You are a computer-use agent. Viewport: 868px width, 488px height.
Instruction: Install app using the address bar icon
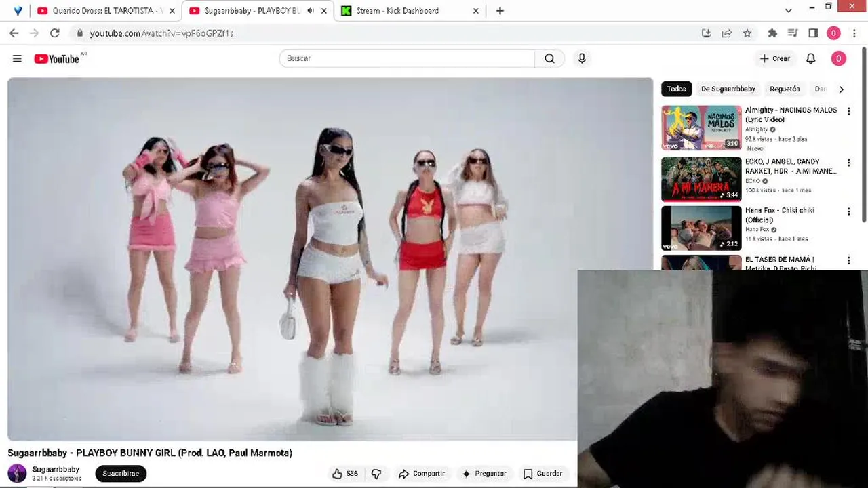click(706, 33)
